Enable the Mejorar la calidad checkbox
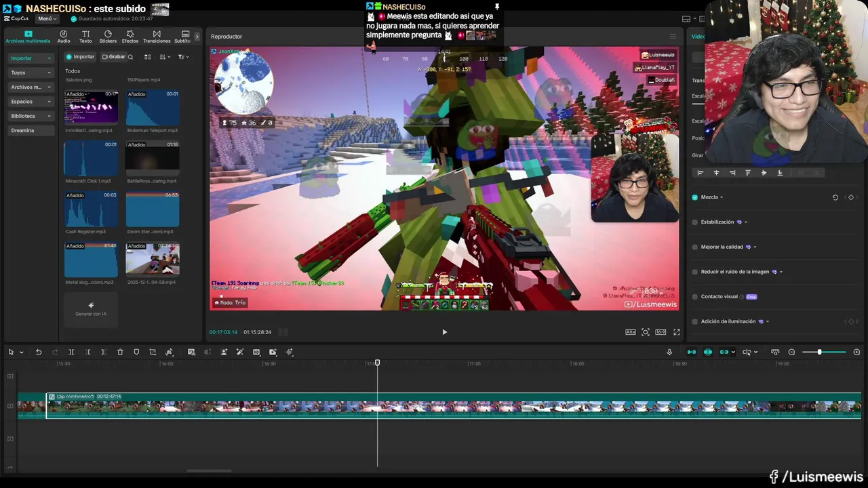This screenshot has height=488, width=868. pyautogui.click(x=694, y=247)
